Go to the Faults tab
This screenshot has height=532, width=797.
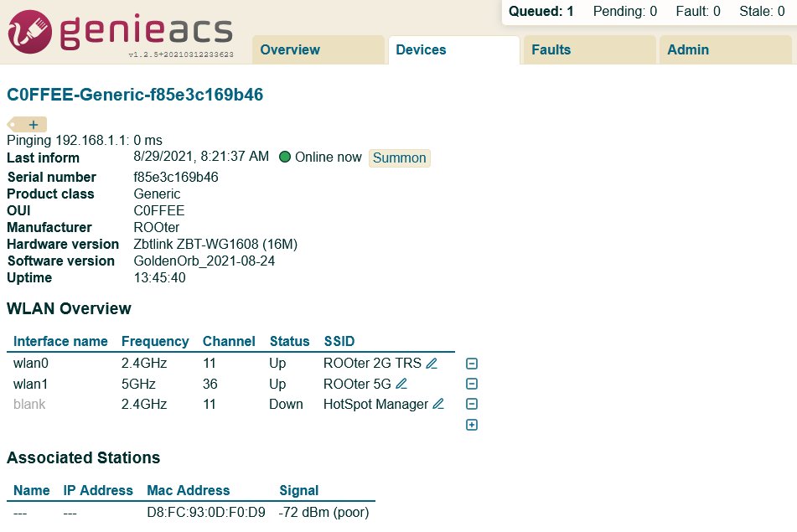click(590, 49)
